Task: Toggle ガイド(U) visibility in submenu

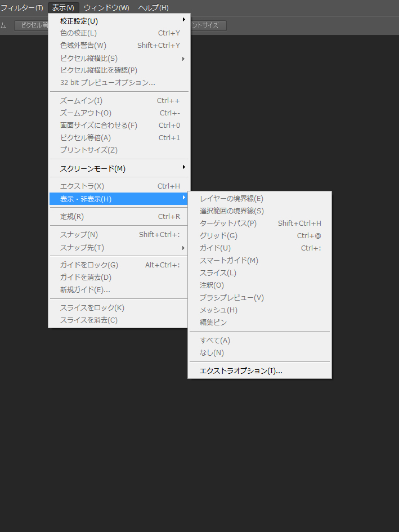Action: (x=259, y=248)
